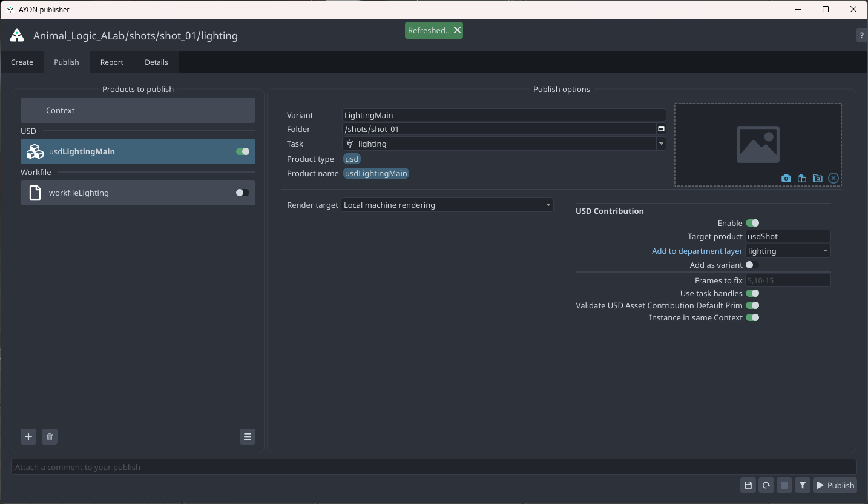Screen dimensions: 868x504
Task: Browse for thumbnail file with folder icon
Action: tap(817, 178)
